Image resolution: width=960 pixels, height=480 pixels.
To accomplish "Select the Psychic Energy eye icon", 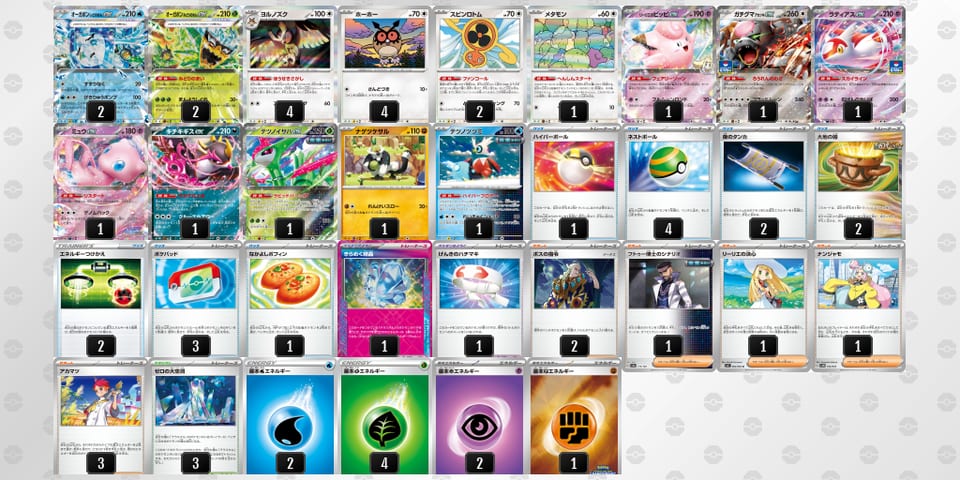I will (479, 426).
